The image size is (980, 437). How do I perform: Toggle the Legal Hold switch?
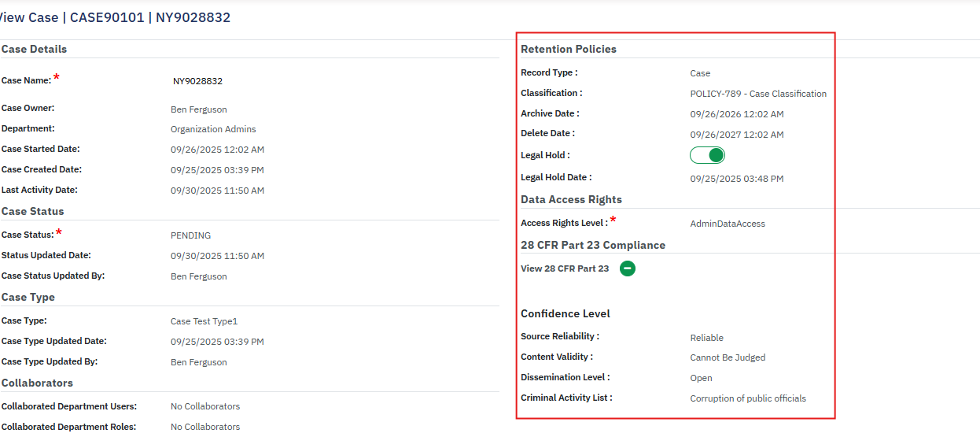click(x=707, y=155)
